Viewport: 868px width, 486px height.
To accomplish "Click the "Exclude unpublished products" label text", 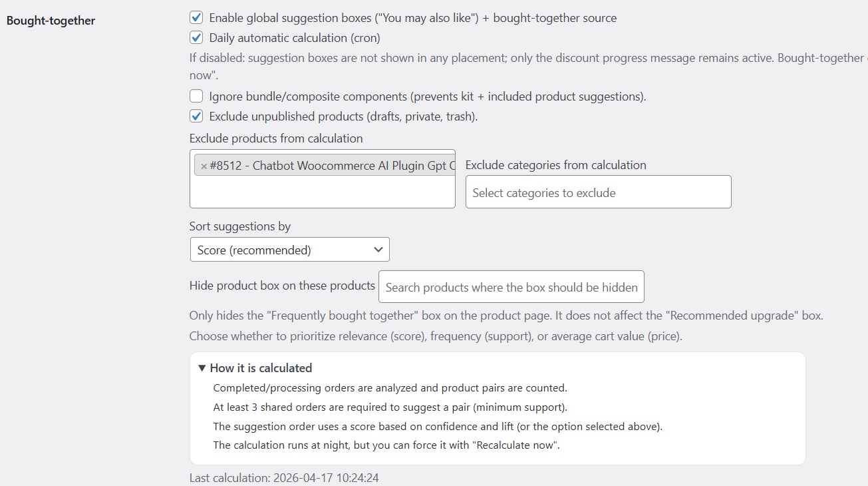I will [343, 117].
